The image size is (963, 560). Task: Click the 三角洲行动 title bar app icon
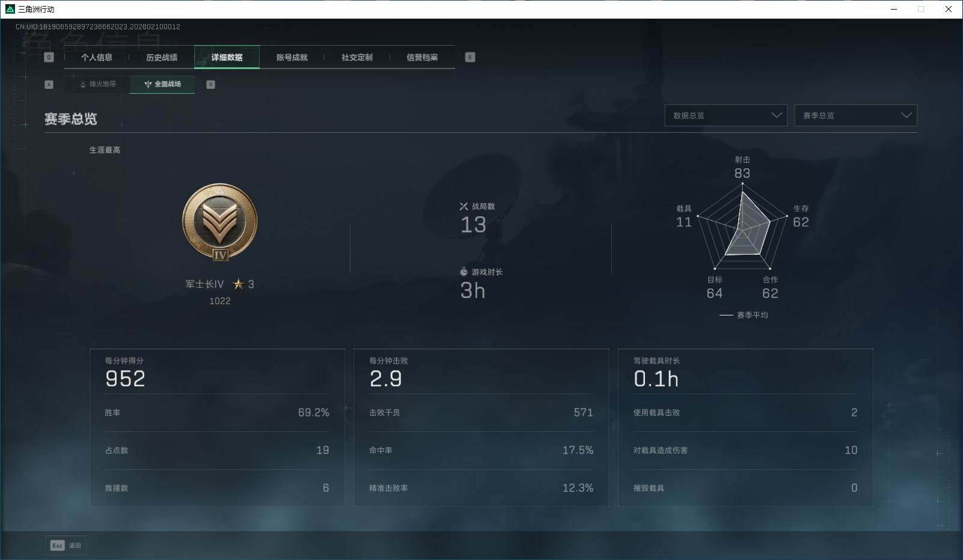[10, 9]
